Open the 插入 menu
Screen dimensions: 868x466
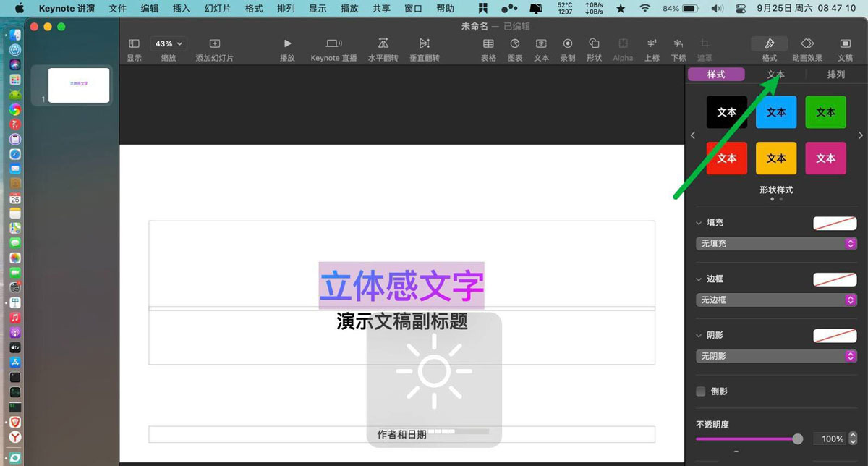coord(182,9)
